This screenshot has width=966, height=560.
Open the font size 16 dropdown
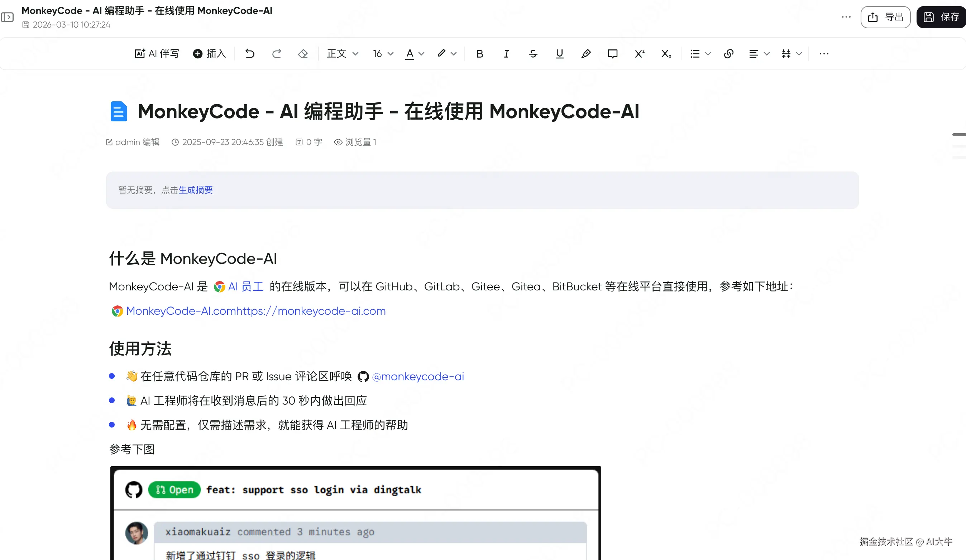[x=383, y=54]
